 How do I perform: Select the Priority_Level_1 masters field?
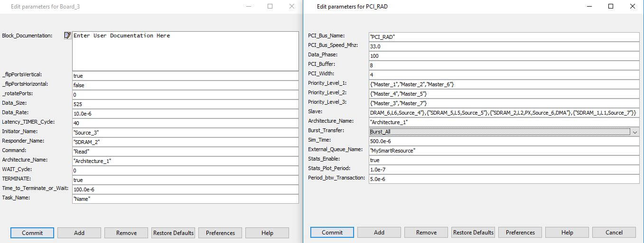(x=504, y=84)
